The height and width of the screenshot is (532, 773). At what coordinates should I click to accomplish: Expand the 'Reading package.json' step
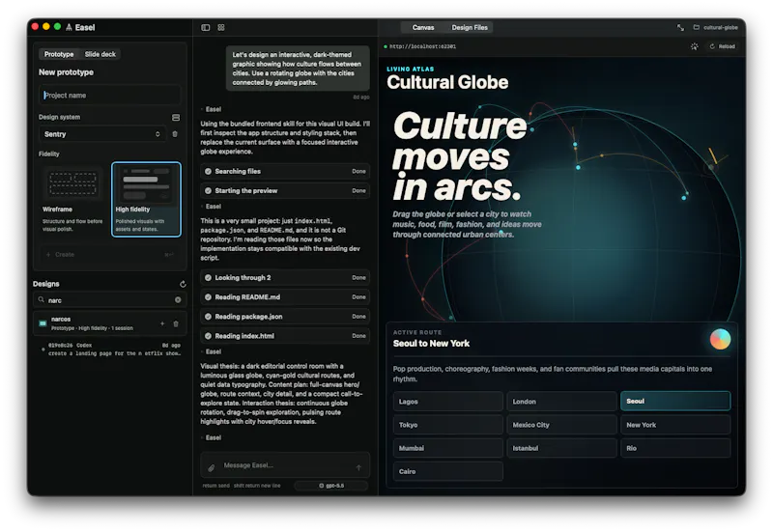(285, 317)
